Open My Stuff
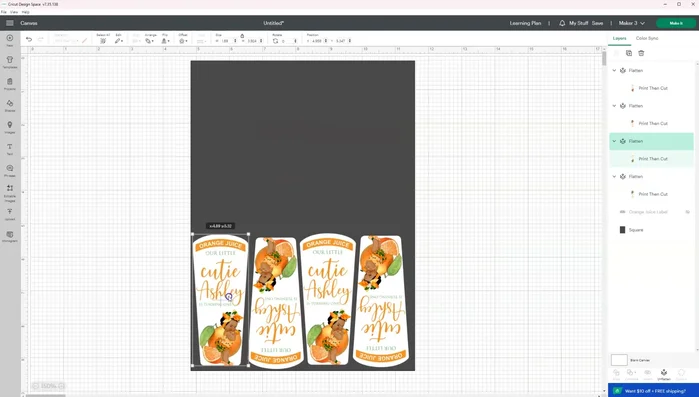The width and height of the screenshot is (699, 397). (579, 23)
